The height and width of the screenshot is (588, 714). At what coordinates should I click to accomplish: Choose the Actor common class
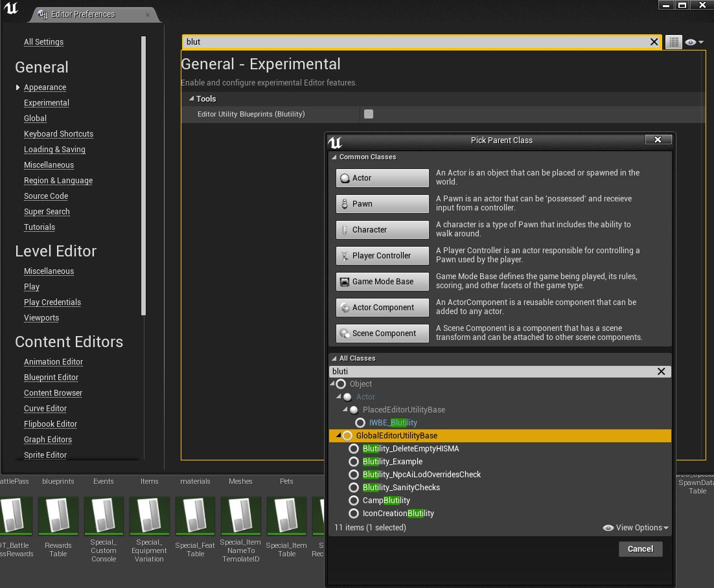382,178
